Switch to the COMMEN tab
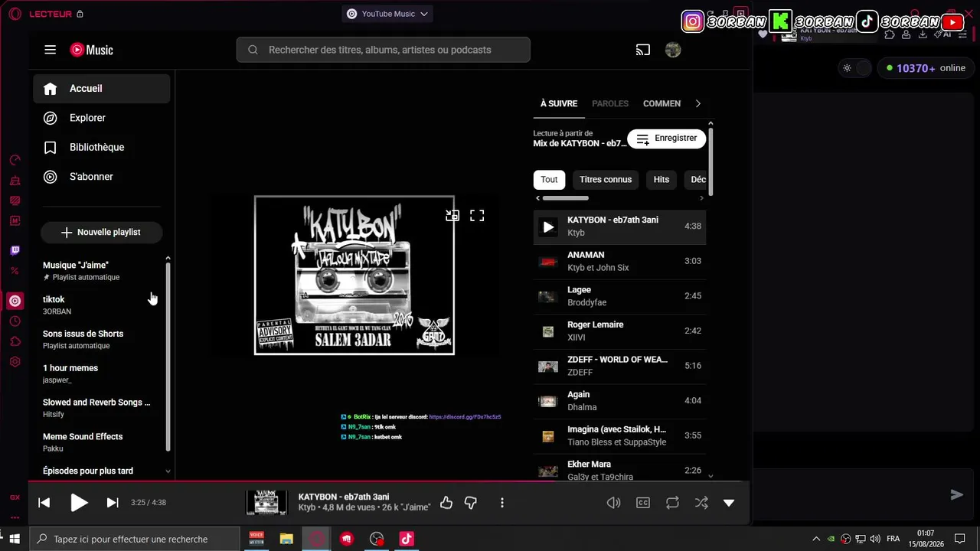The width and height of the screenshot is (980, 551). tap(661, 103)
